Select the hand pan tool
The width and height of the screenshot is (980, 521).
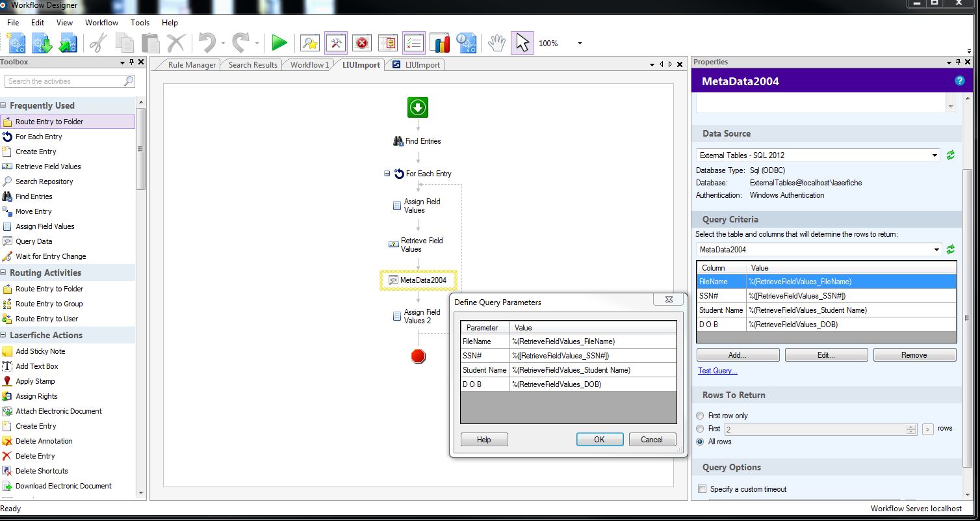tap(496, 43)
